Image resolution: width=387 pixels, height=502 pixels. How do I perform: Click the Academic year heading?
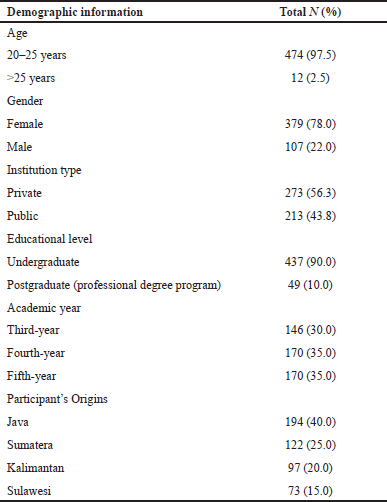[x=44, y=308]
